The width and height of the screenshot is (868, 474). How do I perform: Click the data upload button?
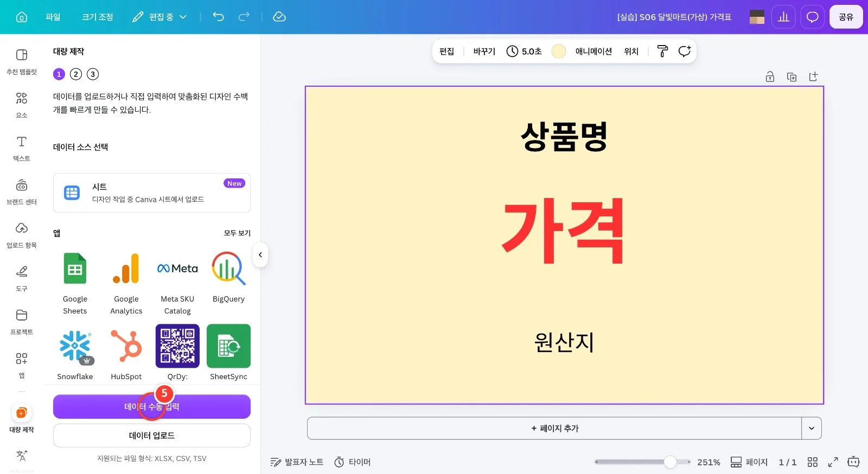(x=152, y=435)
